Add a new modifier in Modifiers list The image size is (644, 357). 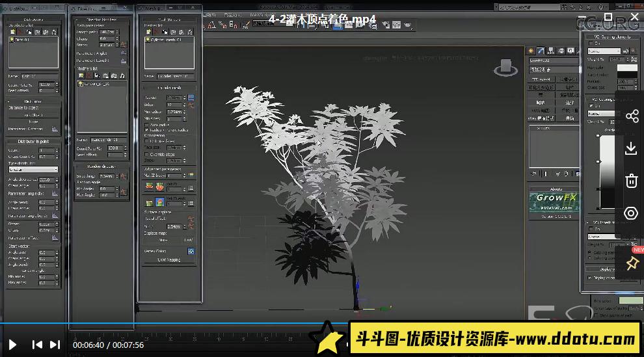point(81,75)
